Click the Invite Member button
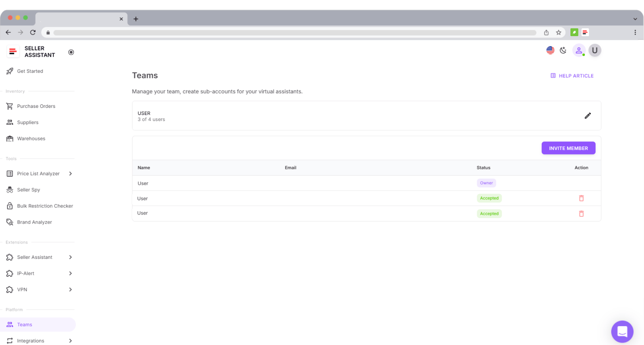 click(568, 148)
